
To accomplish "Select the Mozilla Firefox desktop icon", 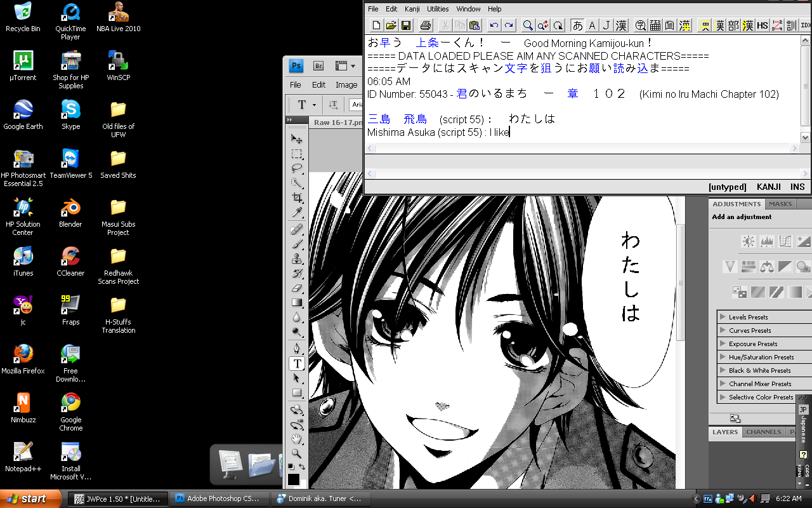I will (23, 358).
